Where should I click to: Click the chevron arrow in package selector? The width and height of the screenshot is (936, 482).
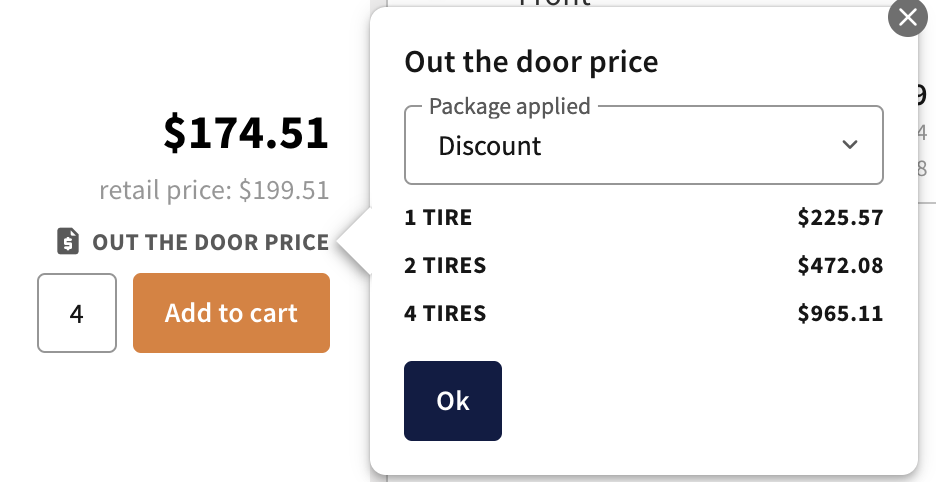coord(849,145)
